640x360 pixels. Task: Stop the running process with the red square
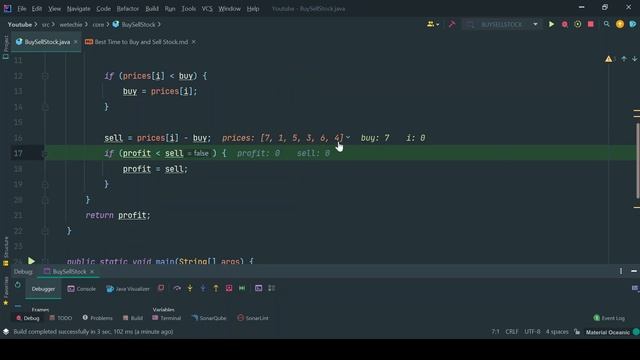[x=591, y=24]
